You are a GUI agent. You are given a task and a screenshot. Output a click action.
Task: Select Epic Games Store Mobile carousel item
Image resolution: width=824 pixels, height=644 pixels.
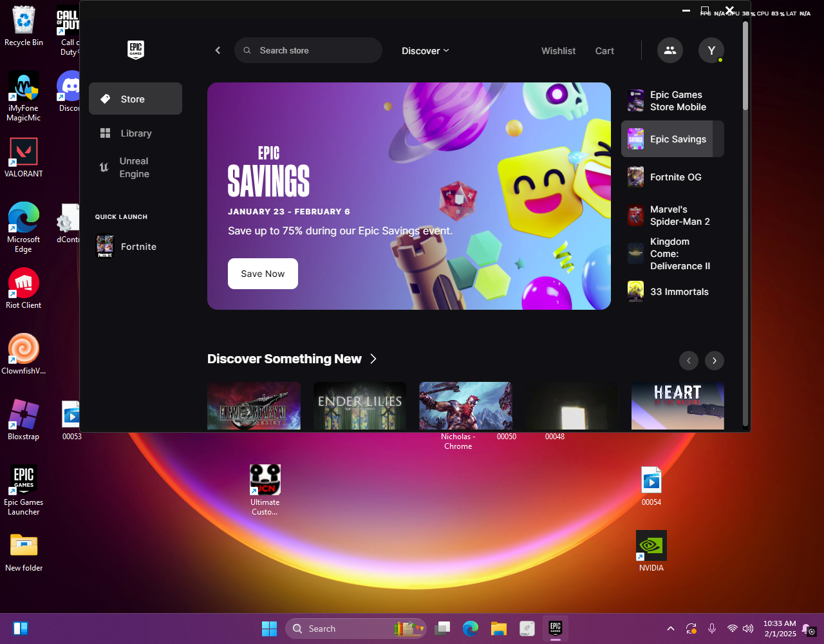(x=672, y=101)
